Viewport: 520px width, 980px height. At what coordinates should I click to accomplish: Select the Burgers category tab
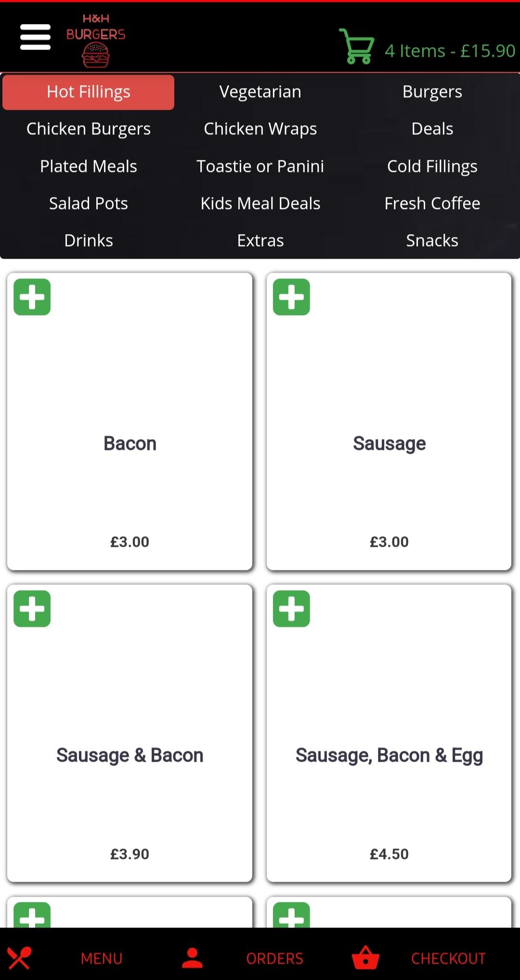pos(432,92)
